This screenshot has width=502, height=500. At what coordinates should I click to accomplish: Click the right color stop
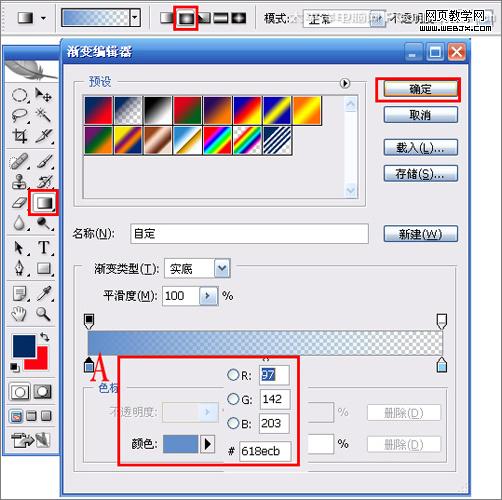pyautogui.click(x=442, y=365)
